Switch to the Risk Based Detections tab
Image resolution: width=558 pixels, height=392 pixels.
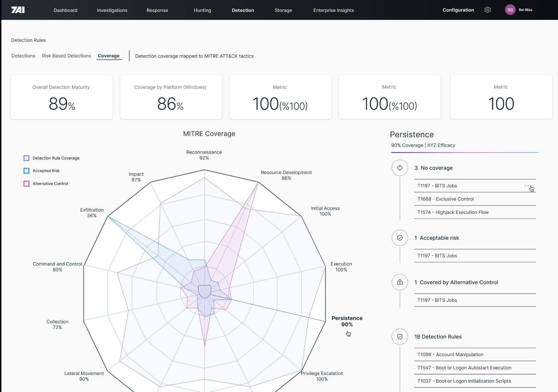click(x=66, y=56)
